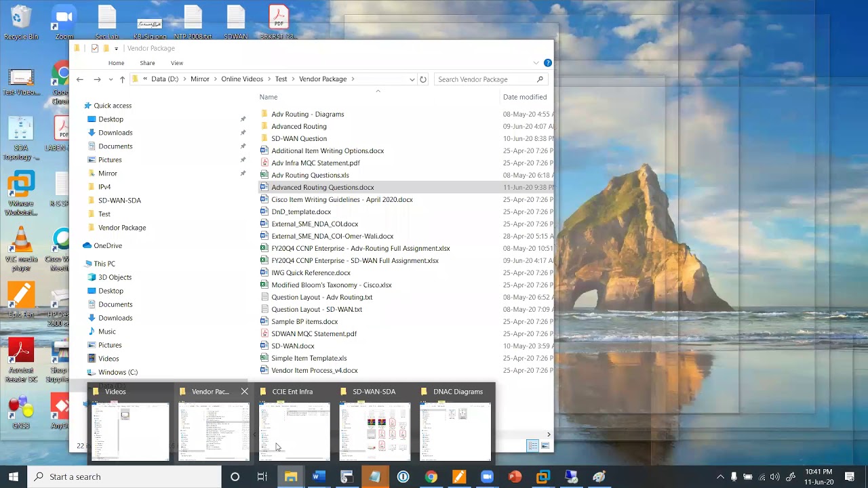Click the Back arrow in File Explorer
The height and width of the screenshot is (488, 868).
80,79
